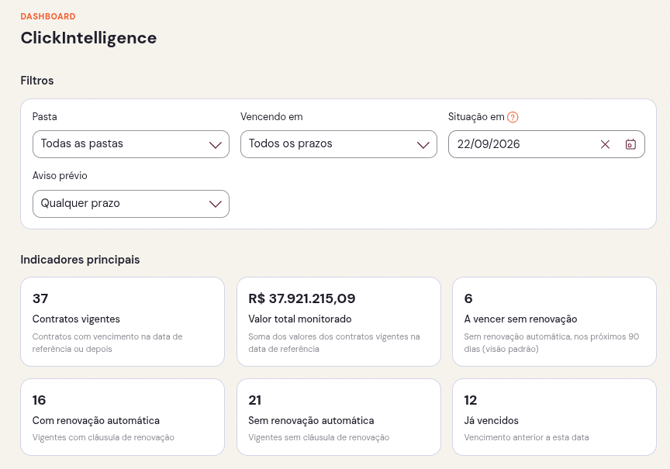
Task: Click description 'Contratos com vencimento na data de referência ou depois'
Action: coord(107,343)
